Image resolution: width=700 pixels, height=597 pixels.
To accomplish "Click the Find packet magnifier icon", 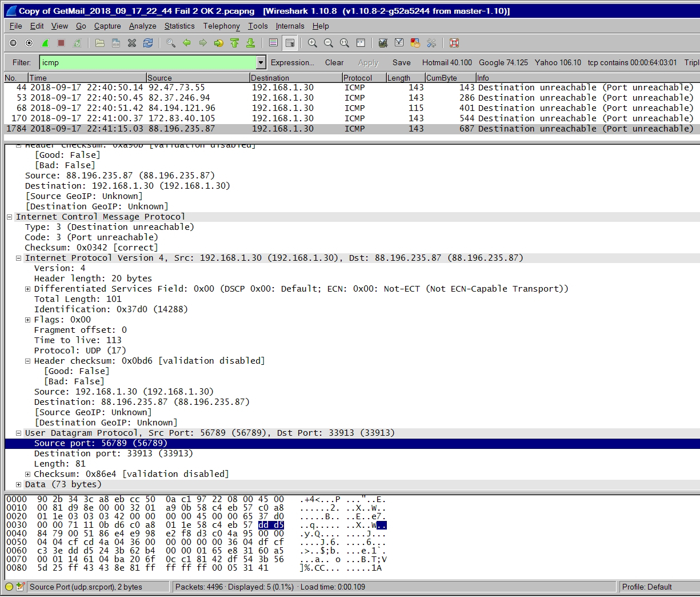I will (170, 43).
